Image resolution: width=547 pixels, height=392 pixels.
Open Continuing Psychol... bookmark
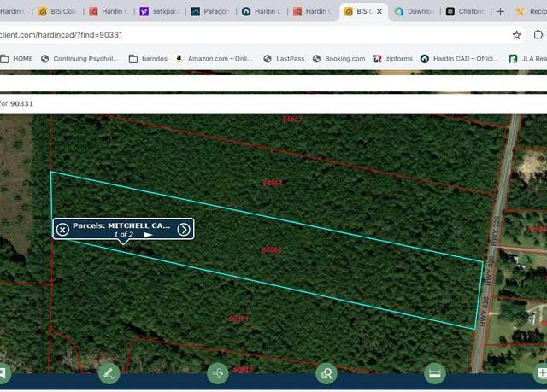click(79, 59)
